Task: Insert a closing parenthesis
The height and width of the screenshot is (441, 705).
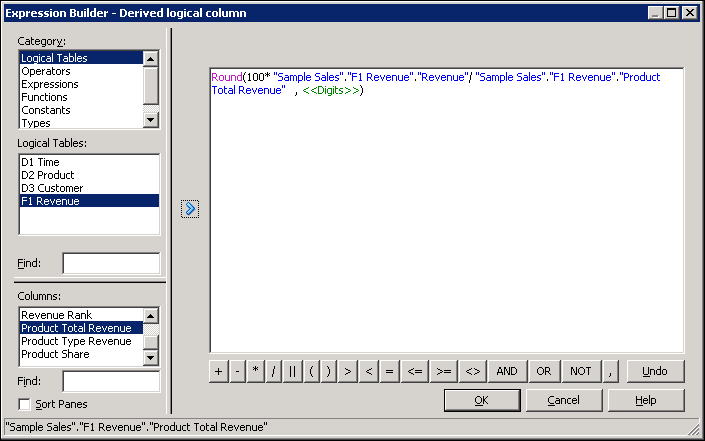Action: click(x=329, y=371)
